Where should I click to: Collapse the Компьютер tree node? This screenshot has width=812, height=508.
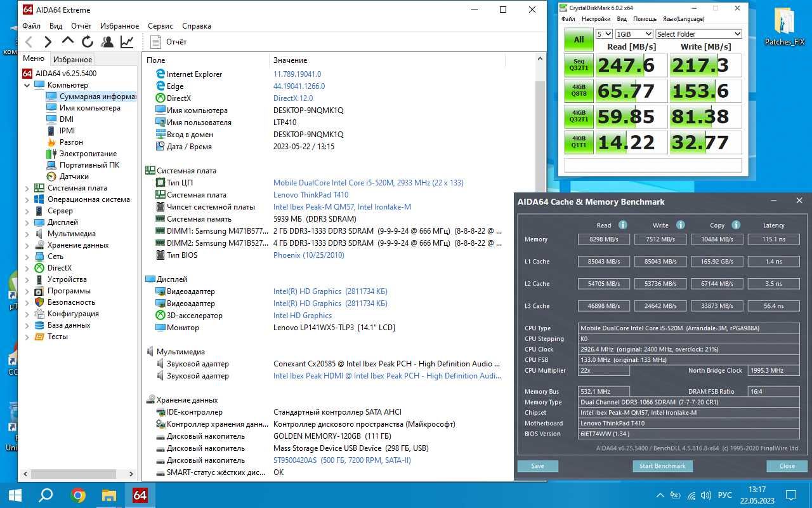27,85
